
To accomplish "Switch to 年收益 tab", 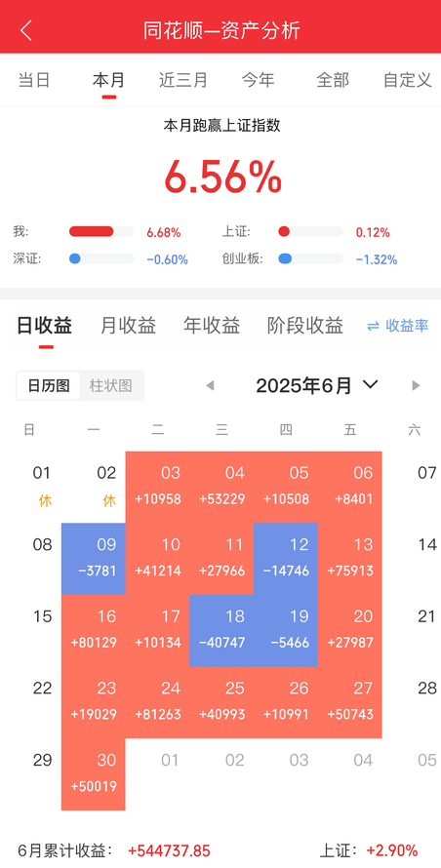I will pyautogui.click(x=212, y=326).
